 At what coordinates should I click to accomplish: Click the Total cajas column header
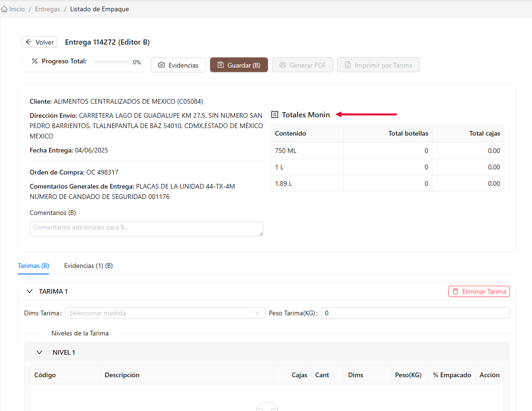pyautogui.click(x=468, y=133)
